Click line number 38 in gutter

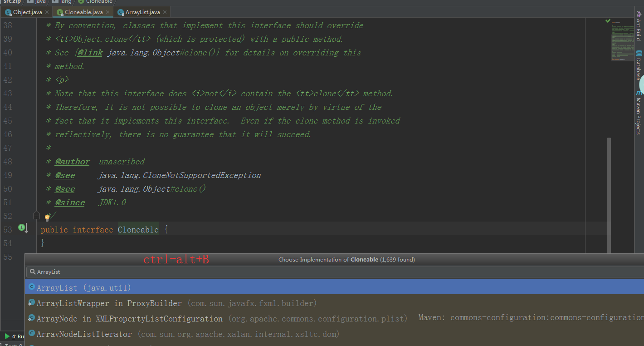tap(8, 25)
